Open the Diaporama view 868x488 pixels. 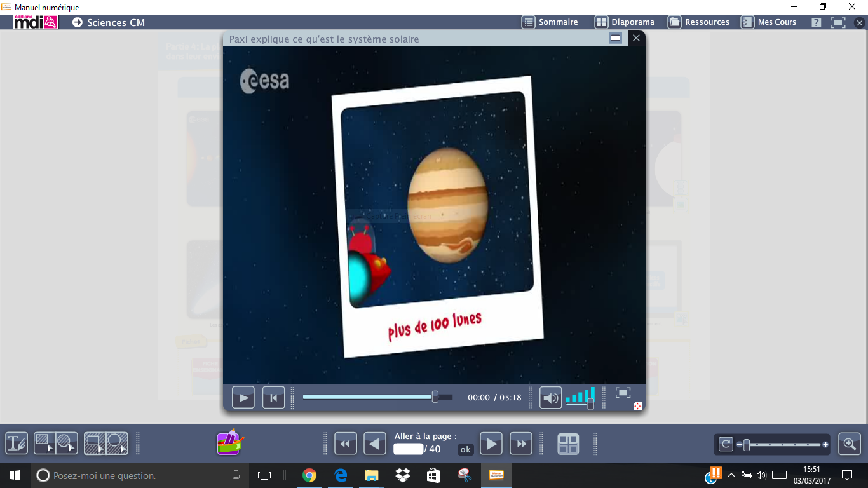(625, 22)
